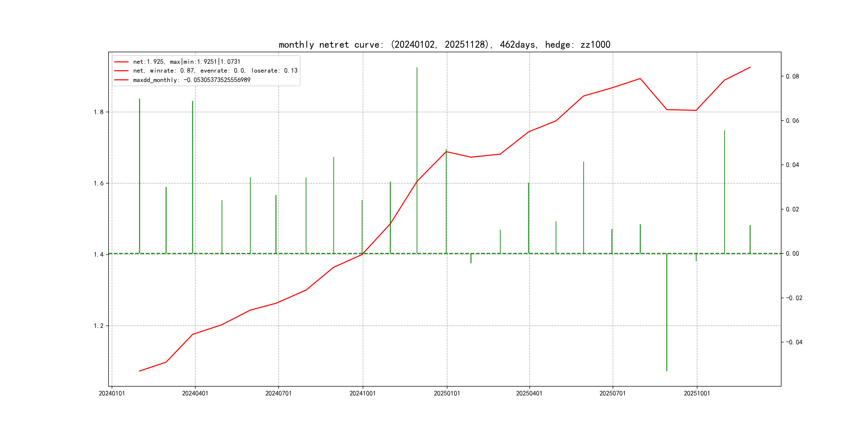Screen dimensions: 868x434
Task: Click left y-axis tick label 1.2
Action: pyautogui.click(x=98, y=326)
